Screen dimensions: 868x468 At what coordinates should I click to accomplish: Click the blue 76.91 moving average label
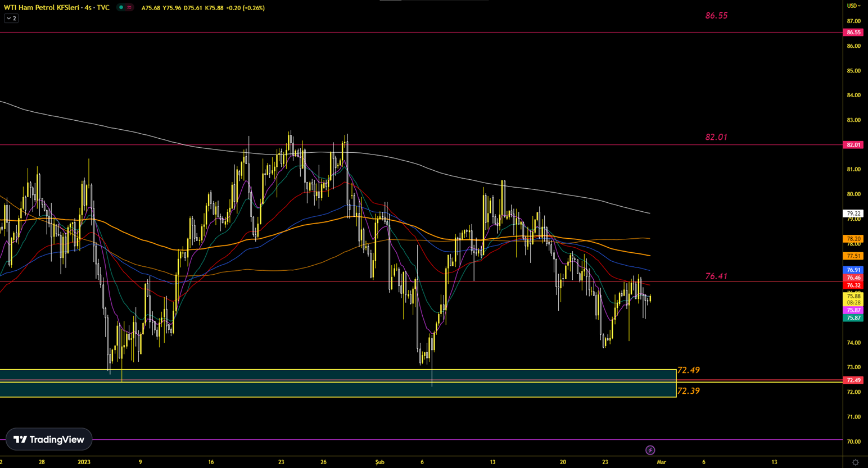tap(853, 270)
